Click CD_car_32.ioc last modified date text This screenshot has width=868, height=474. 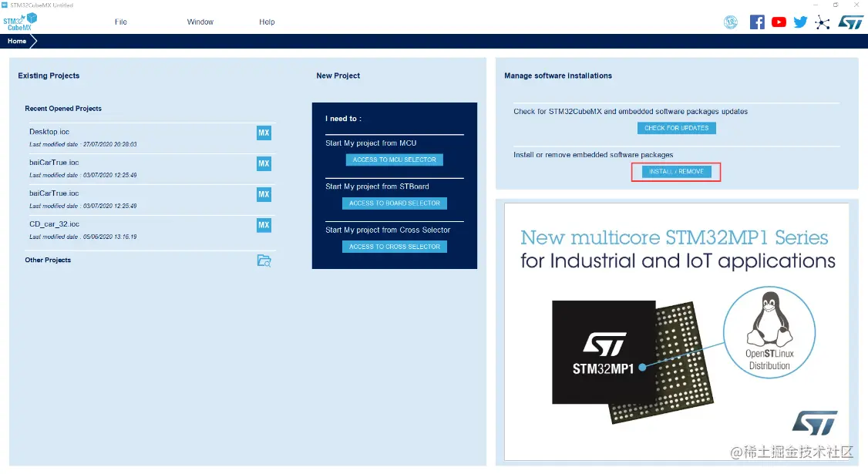click(83, 237)
